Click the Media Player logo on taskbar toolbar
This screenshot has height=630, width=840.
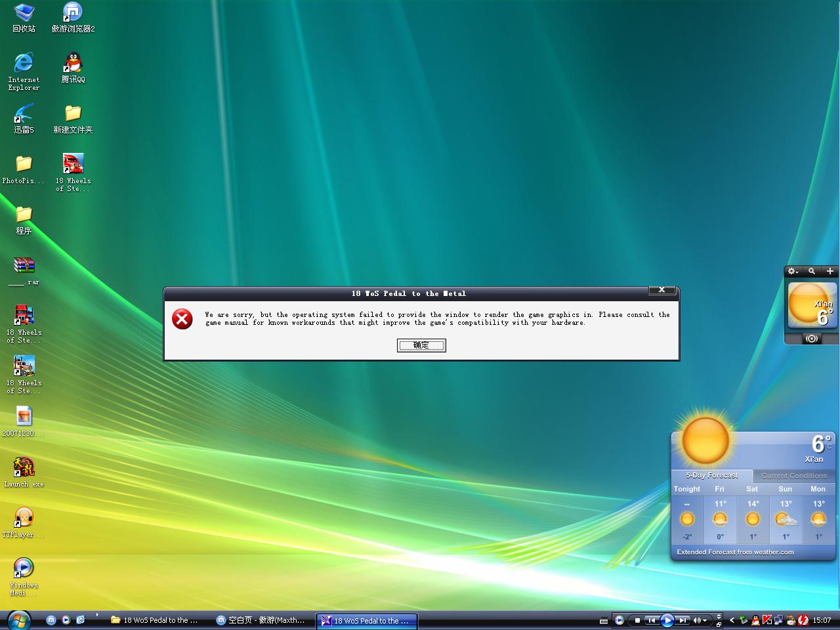[619, 620]
